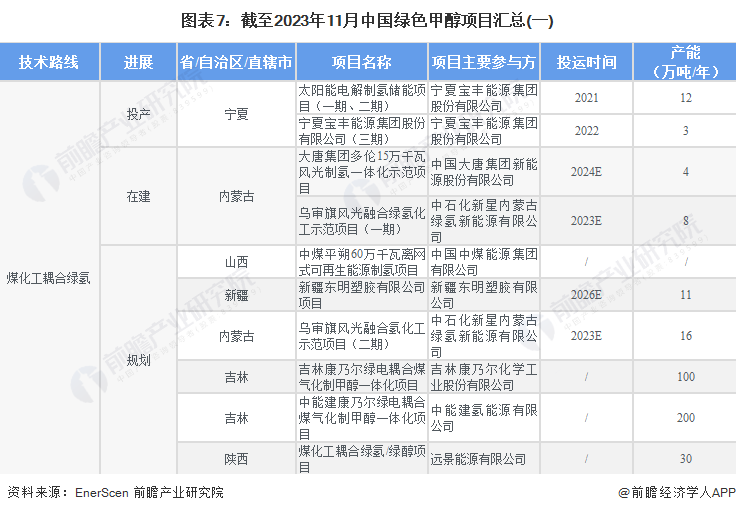Click the 山西 province cell
The height and width of the screenshot is (513, 736).
pos(236,261)
